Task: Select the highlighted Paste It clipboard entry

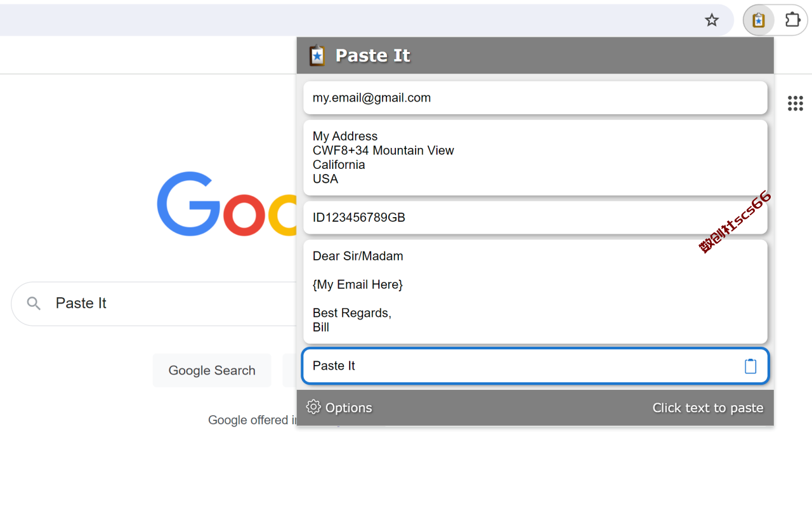Action: (x=535, y=366)
